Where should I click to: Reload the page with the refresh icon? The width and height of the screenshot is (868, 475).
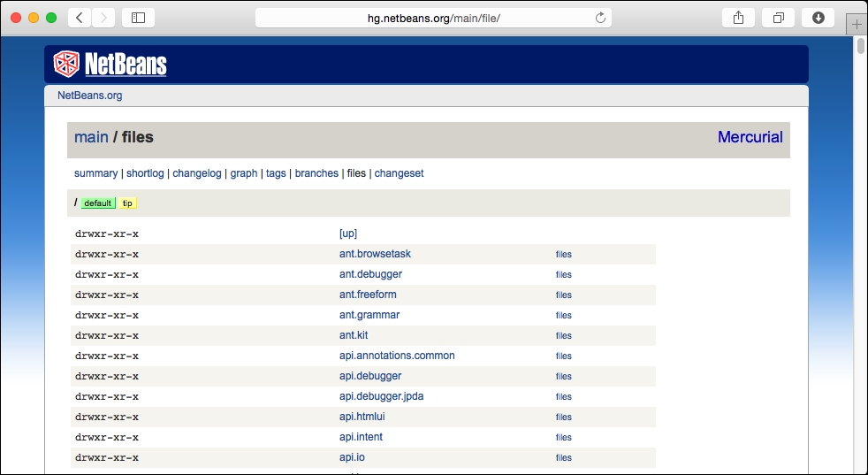click(600, 18)
